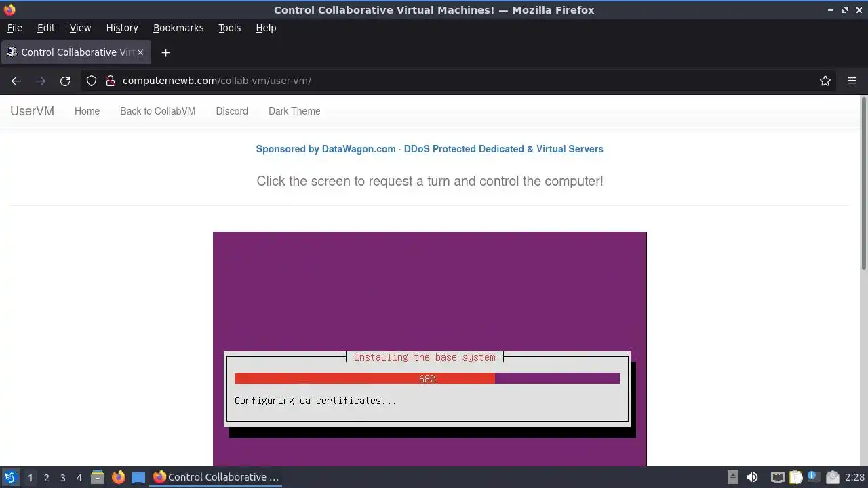This screenshot has width=868, height=488.
Task: Follow the Back to CollabVM link
Action: click(x=157, y=111)
